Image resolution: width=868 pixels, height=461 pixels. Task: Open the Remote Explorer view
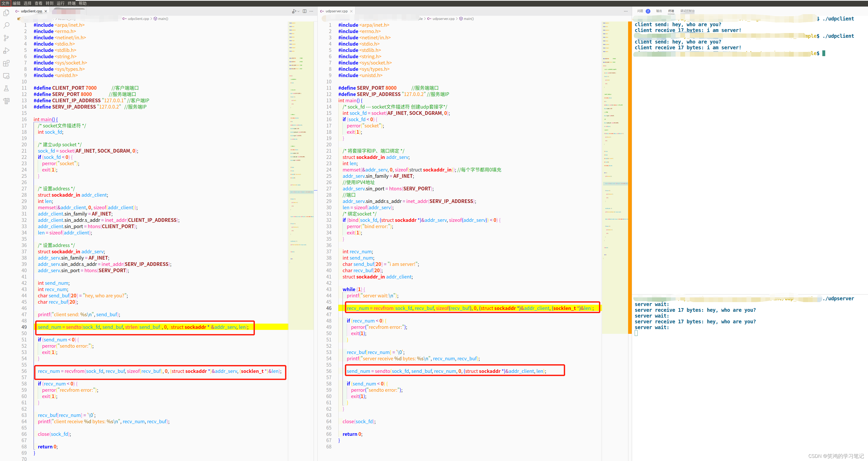pos(6,76)
